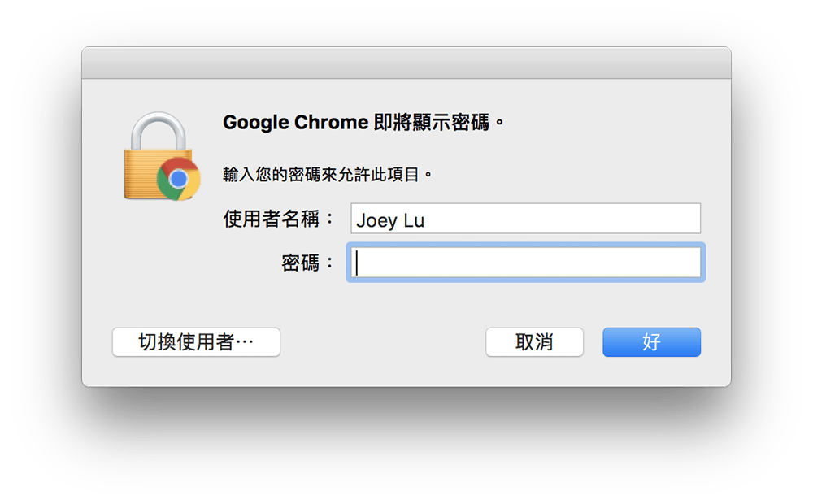Viewport: 813px width, 504px height.
Task: Click the blinking text cursor in password field
Action: click(x=357, y=263)
